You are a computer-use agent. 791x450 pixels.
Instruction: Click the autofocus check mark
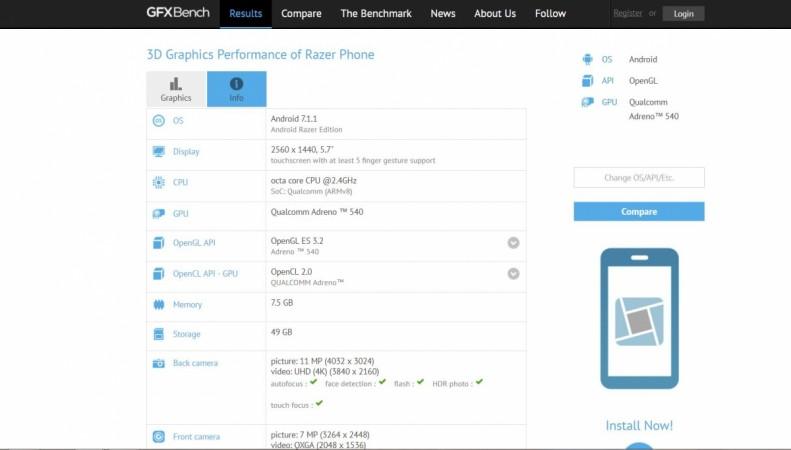(313, 382)
